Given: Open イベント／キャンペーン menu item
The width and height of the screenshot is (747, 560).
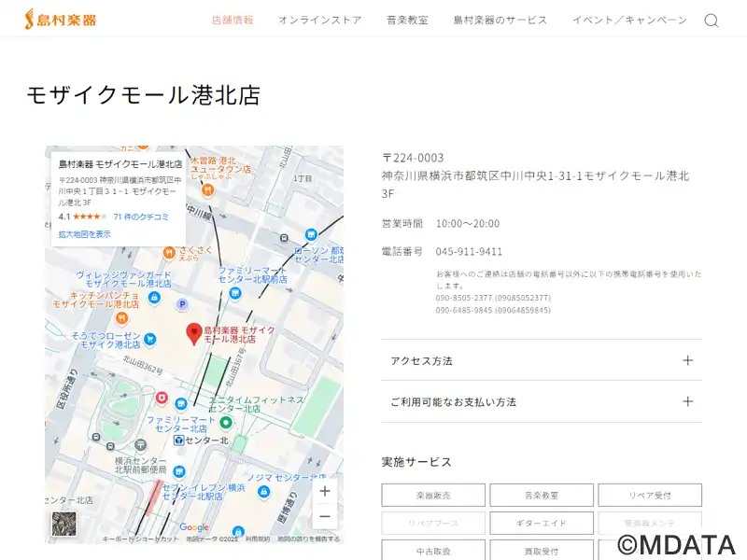Looking at the screenshot, I should (x=629, y=20).
